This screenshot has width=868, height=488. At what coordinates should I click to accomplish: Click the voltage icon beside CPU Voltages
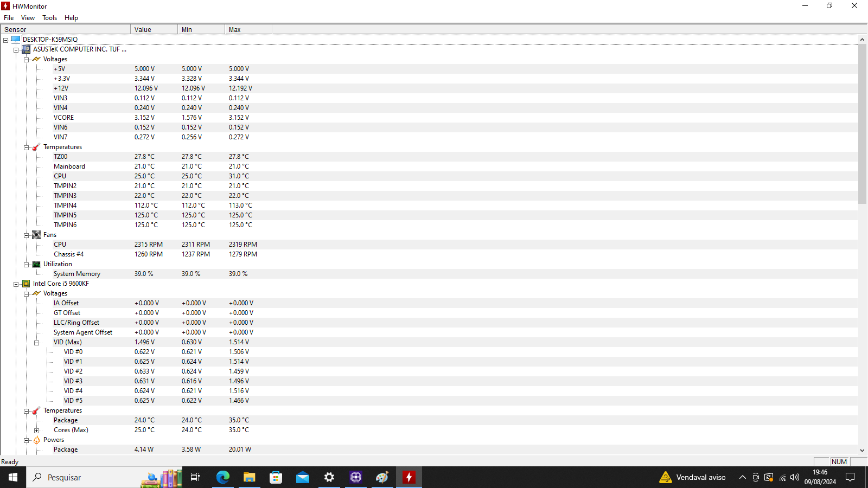[36, 293]
